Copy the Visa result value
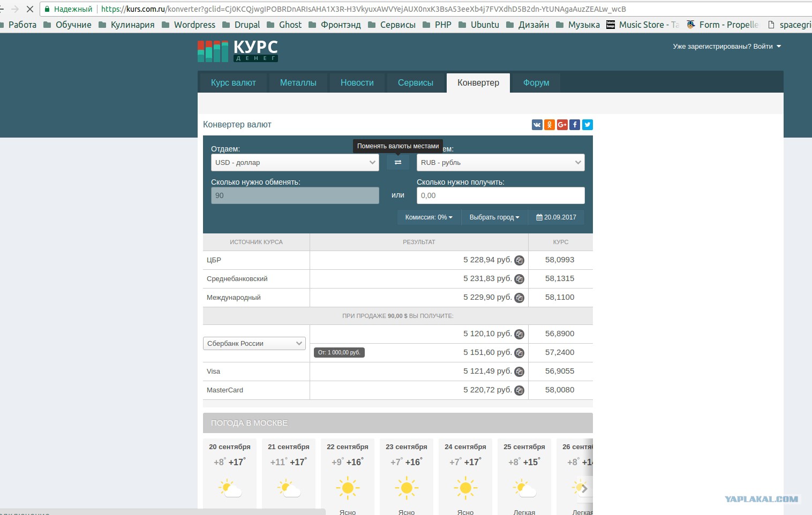812x515 pixels. [519, 372]
